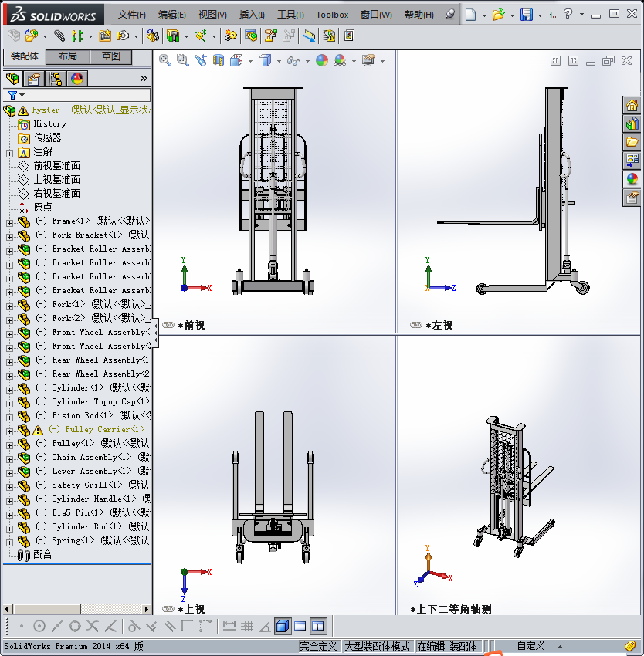The image size is (644, 656).
Task: Click the Zoom to Area icon
Action: (182, 61)
